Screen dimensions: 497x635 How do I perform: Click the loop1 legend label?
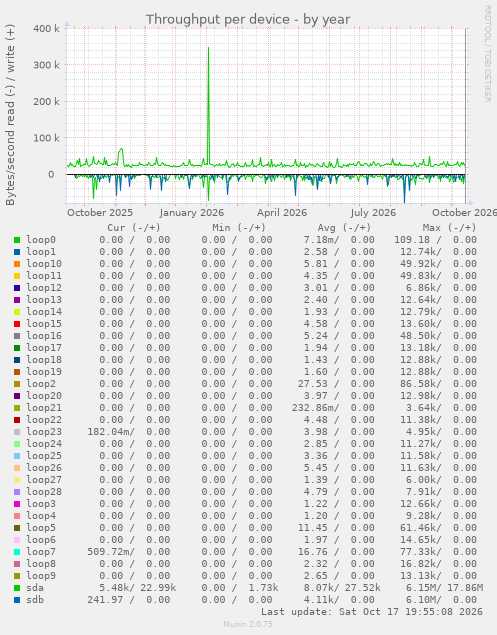click(41, 252)
